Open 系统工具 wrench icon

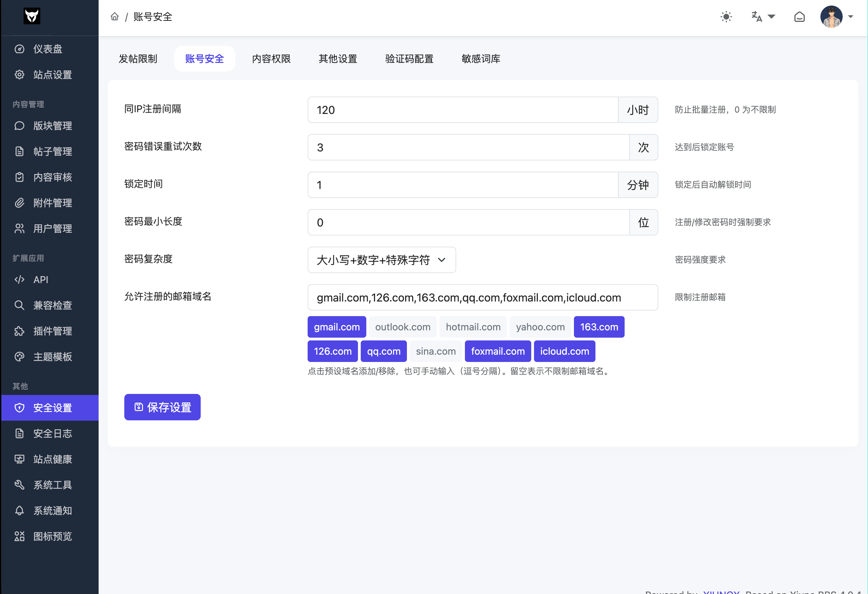[19, 485]
